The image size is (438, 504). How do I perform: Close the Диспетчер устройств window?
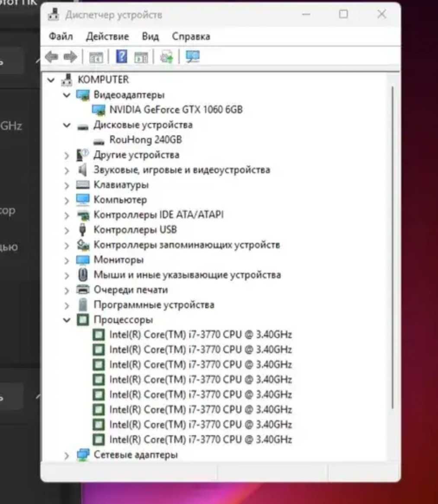click(x=381, y=14)
